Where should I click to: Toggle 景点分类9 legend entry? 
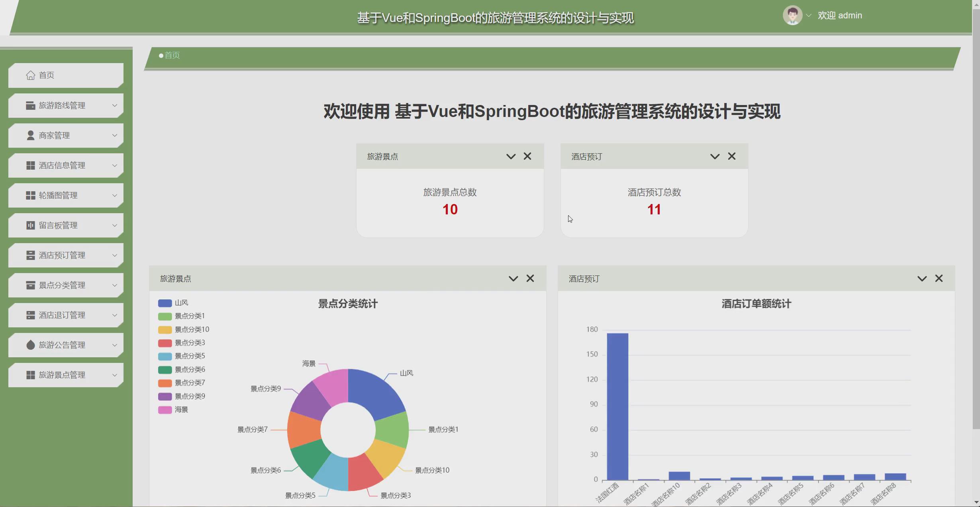coord(181,396)
